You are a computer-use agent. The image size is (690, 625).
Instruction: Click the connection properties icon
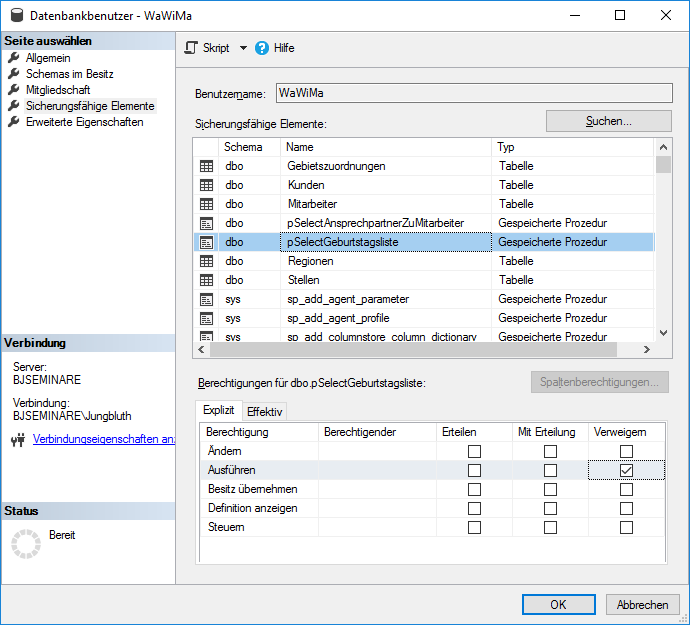[x=17, y=439]
